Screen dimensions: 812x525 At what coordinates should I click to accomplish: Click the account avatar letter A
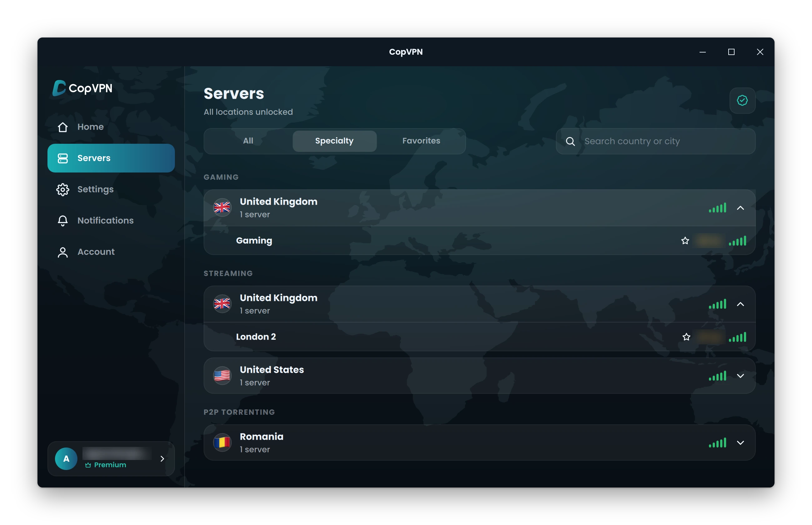point(66,458)
